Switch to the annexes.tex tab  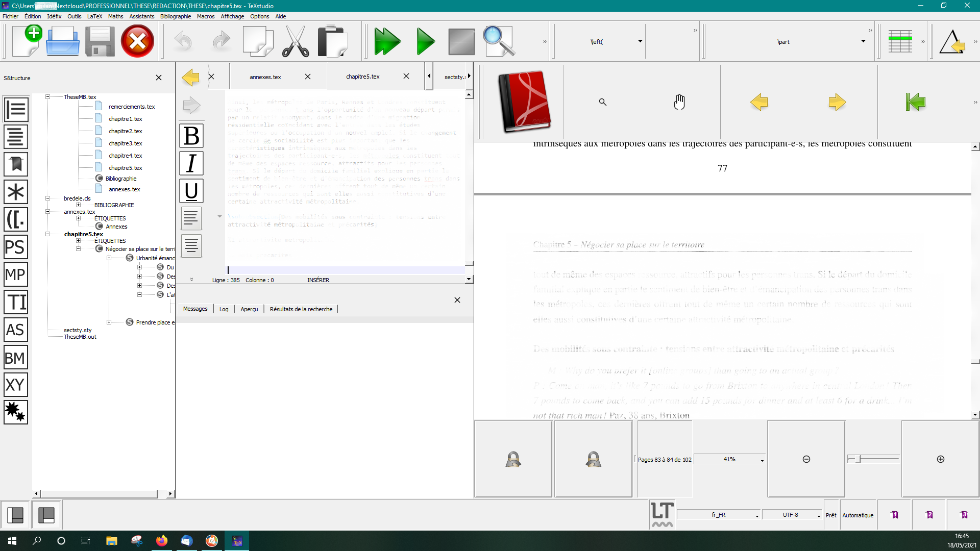(x=265, y=77)
